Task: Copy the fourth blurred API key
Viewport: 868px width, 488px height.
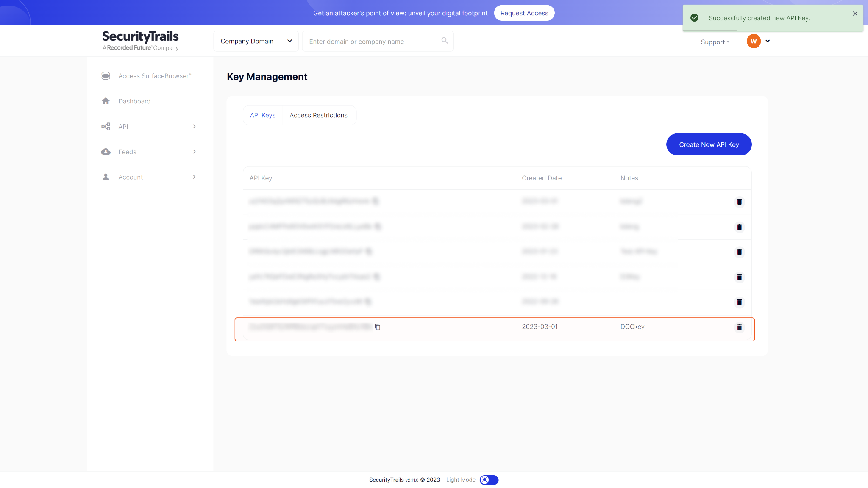Action: pos(377,277)
